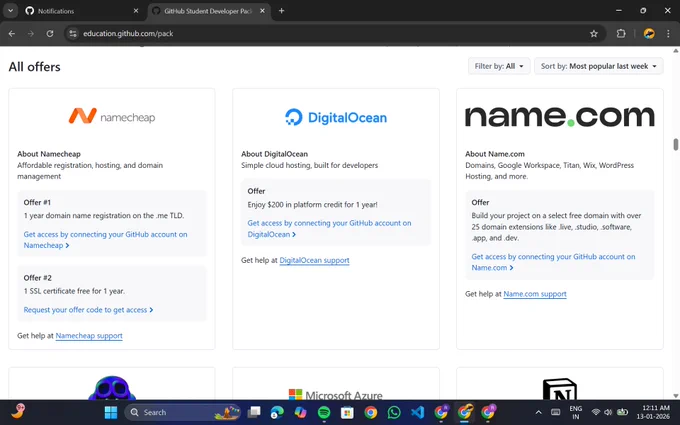
Task: View site information icon in address bar
Action: 73,33
